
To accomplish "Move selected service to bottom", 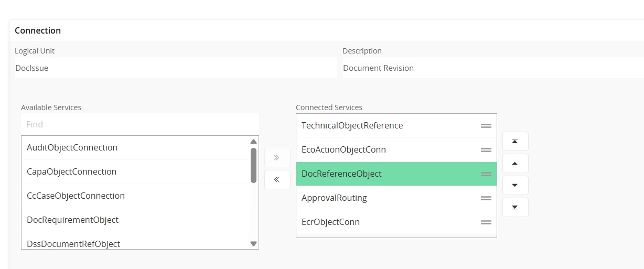I will (x=515, y=208).
